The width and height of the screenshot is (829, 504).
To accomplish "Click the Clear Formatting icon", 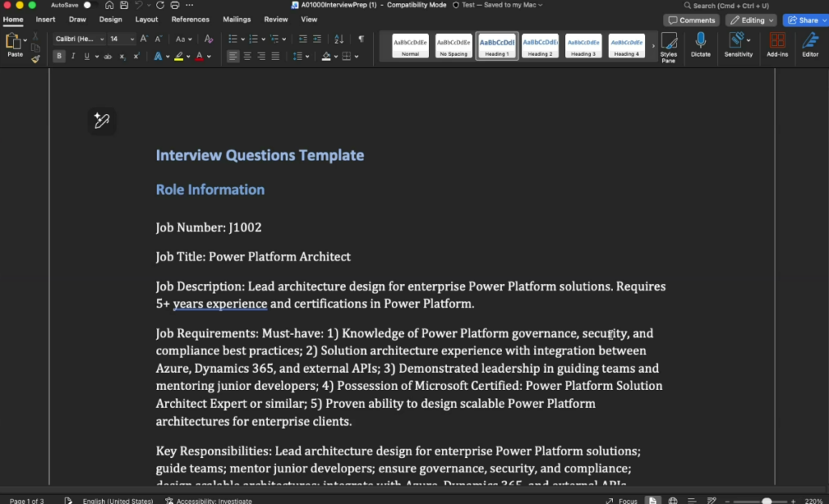I will pos(209,39).
